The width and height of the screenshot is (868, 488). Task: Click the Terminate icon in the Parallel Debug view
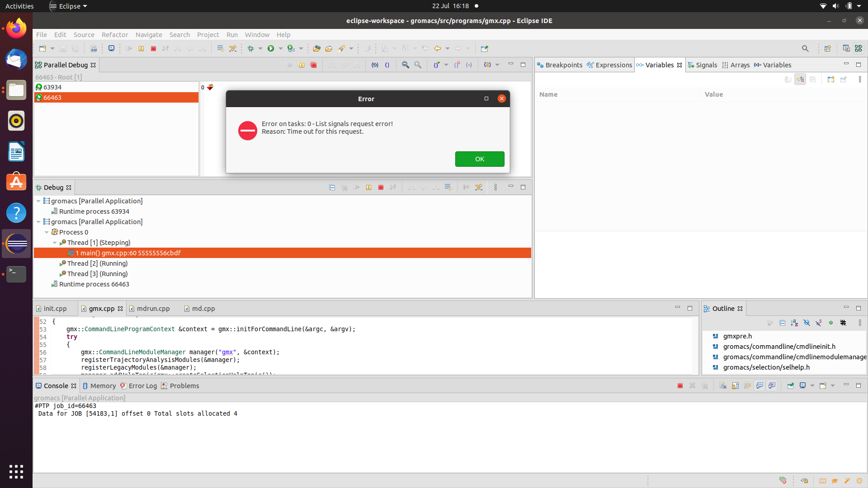pos(313,65)
